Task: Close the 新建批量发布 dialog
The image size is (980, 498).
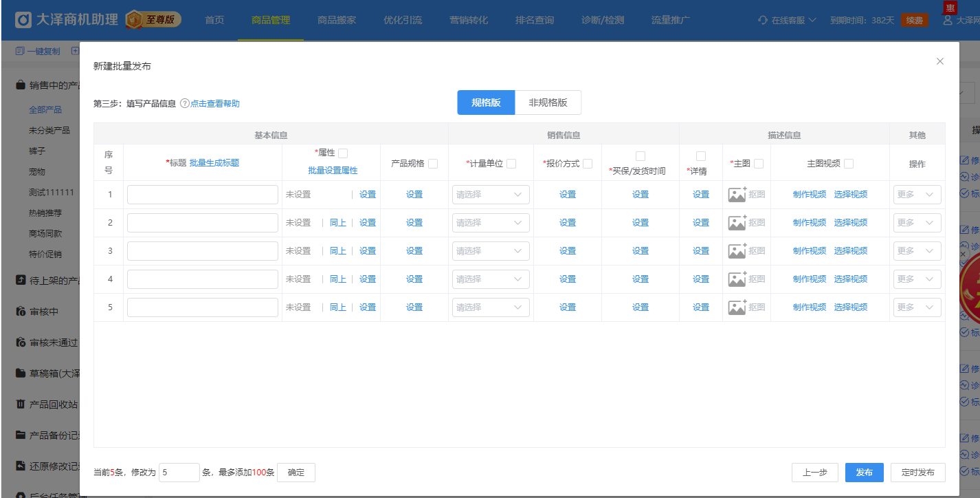Action: pyautogui.click(x=940, y=61)
